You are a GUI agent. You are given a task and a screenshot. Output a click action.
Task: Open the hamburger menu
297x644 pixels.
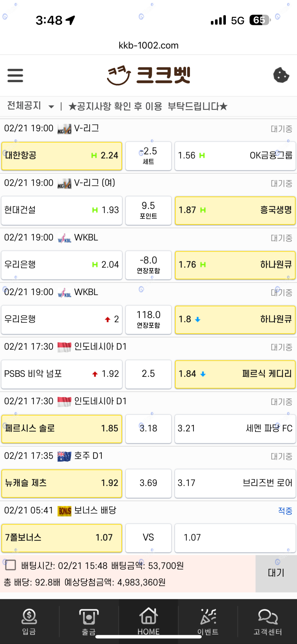point(15,75)
